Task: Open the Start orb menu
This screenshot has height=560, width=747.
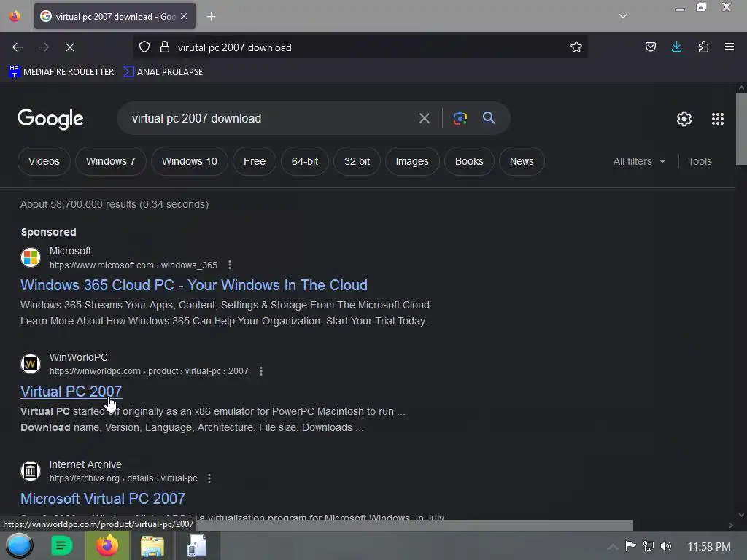Action: pyautogui.click(x=19, y=545)
